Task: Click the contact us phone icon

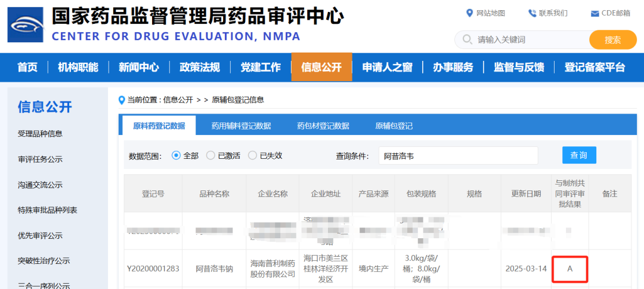Action: [532, 13]
